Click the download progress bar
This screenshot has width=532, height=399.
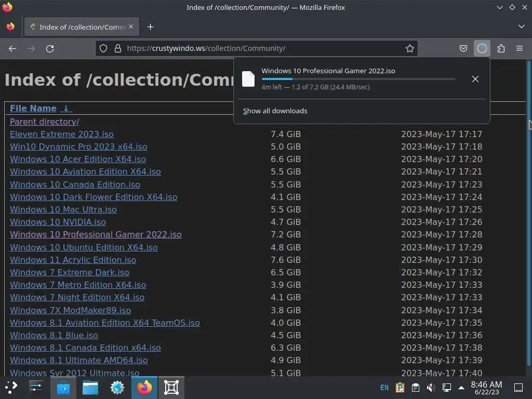[x=358, y=79]
